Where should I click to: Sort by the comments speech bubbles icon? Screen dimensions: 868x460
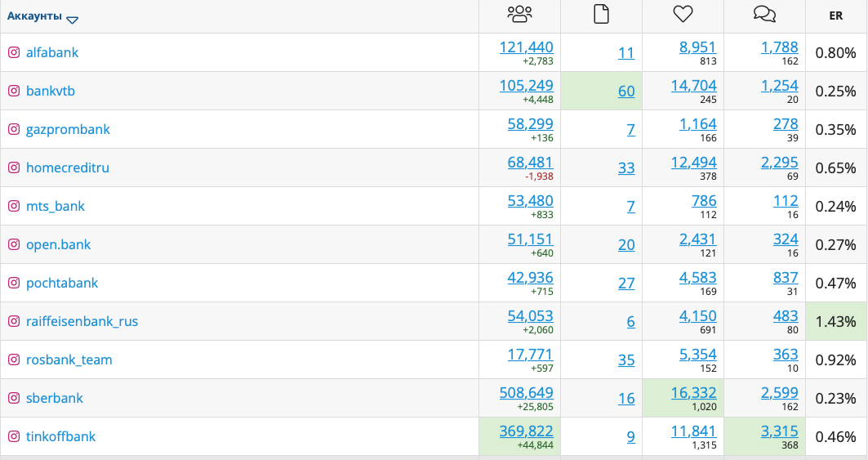pyautogui.click(x=764, y=14)
